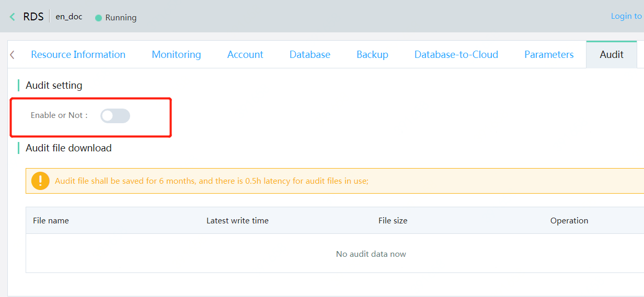644x297 pixels.
Task: Click the orange warning exclamation icon
Action: tap(40, 181)
